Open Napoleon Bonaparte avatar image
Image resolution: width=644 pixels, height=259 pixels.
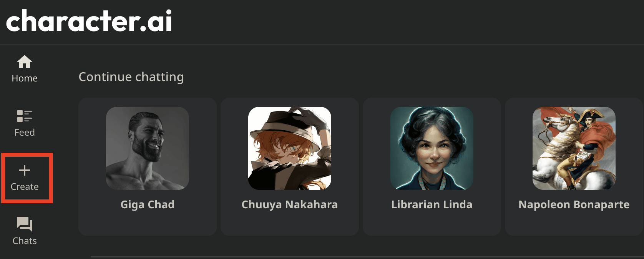point(574,148)
